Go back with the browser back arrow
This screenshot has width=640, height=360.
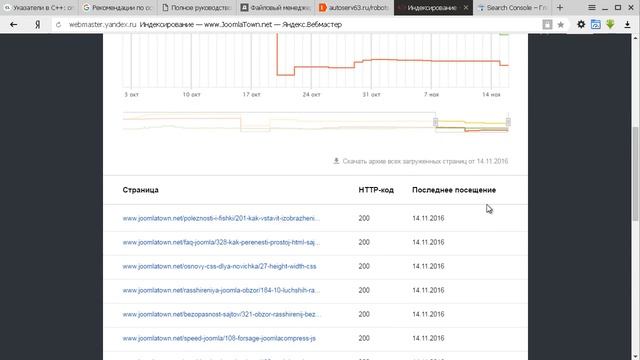click(x=13, y=24)
